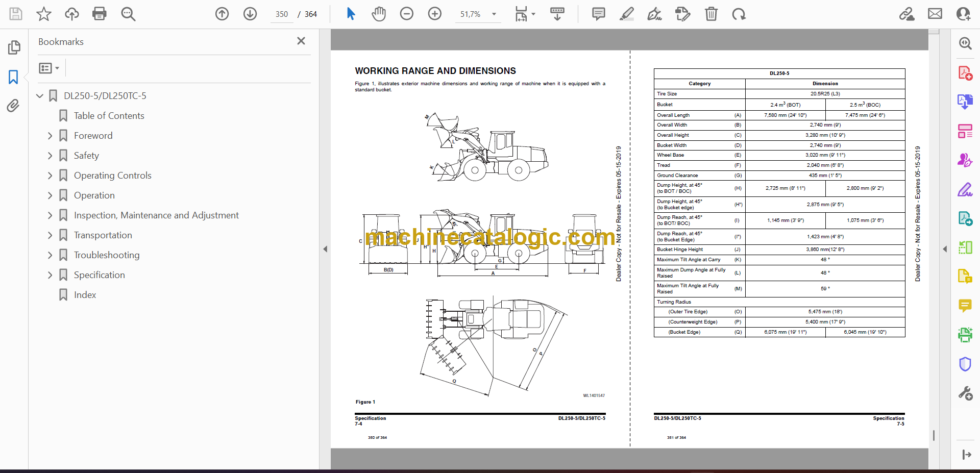Add a sticky note comment
This screenshot has width=980, height=473.
[x=599, y=14]
